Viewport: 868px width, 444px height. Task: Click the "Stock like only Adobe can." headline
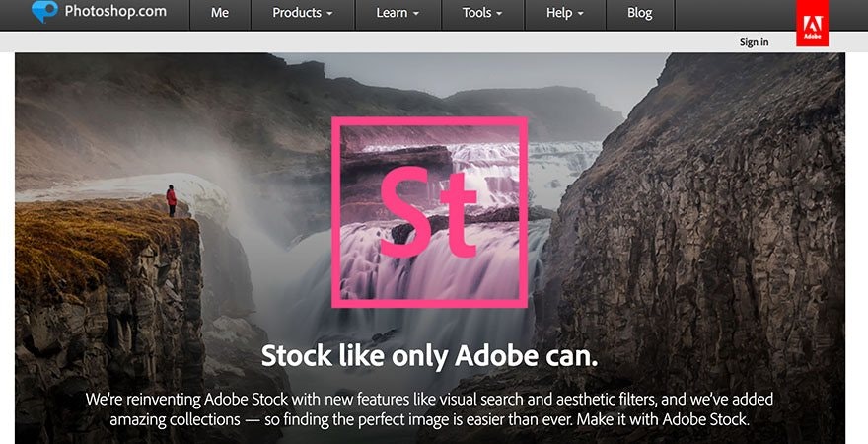pos(429,356)
